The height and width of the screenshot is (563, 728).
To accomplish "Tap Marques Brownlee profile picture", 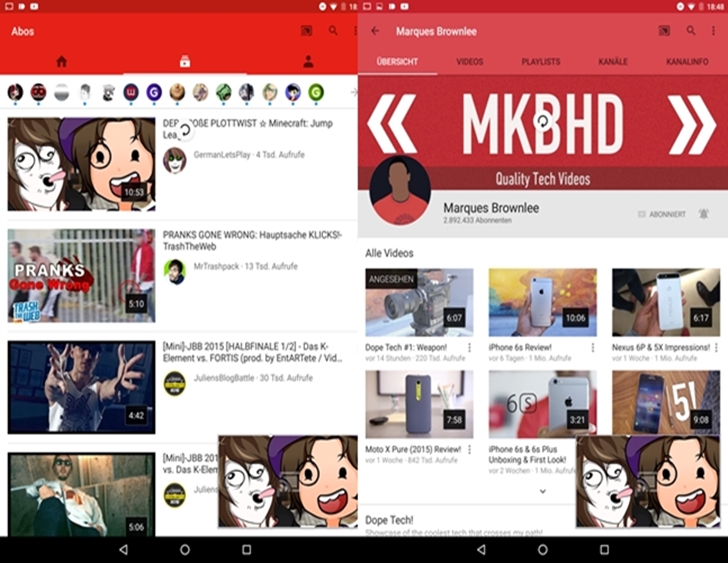I will (400, 191).
